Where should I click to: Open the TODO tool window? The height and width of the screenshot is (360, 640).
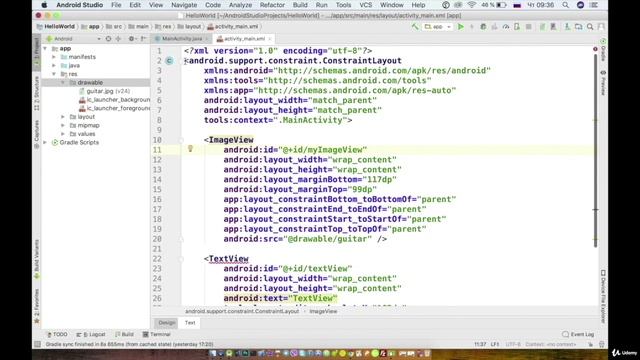(x=57, y=334)
